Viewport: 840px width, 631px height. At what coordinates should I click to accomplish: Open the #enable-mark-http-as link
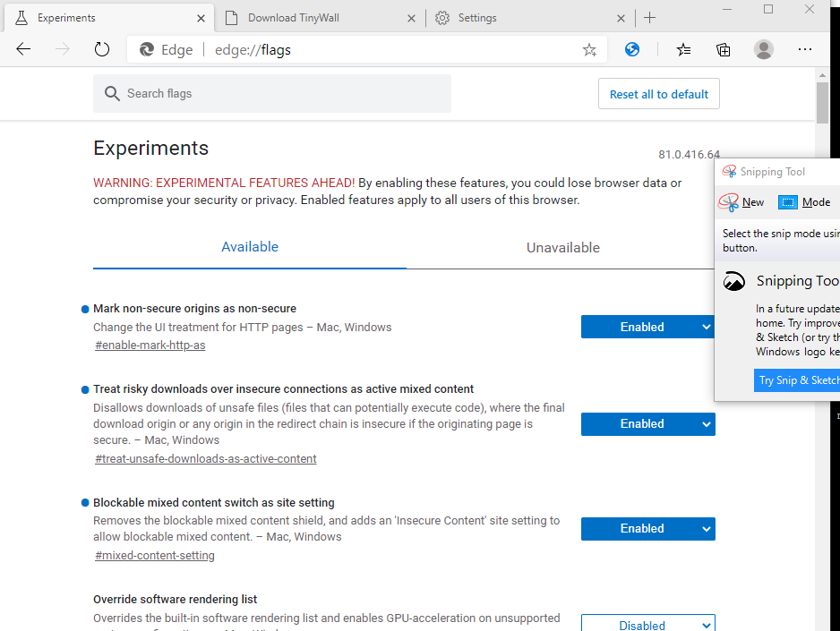(x=150, y=345)
